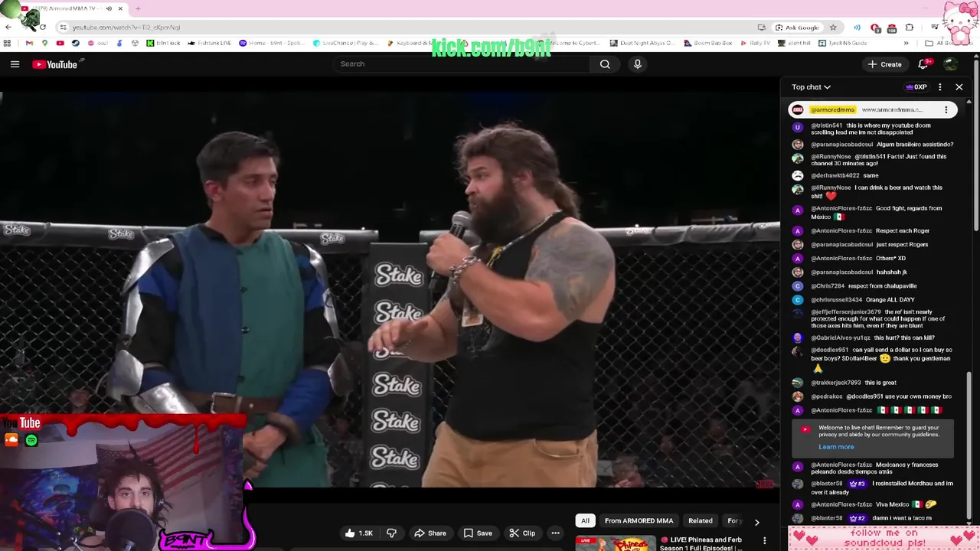Like the video with thumbs-up button
Screen dimensions: 980x551
(x=358, y=533)
